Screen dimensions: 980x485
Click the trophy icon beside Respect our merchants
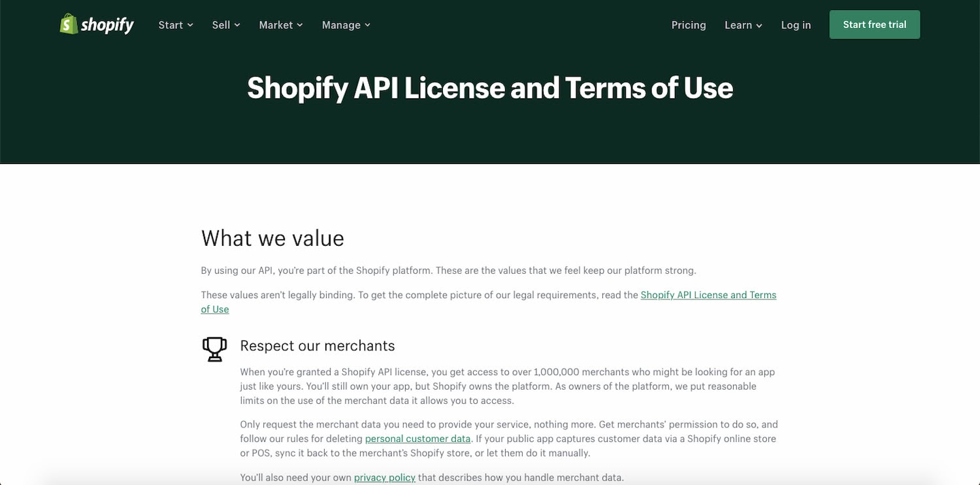click(214, 349)
